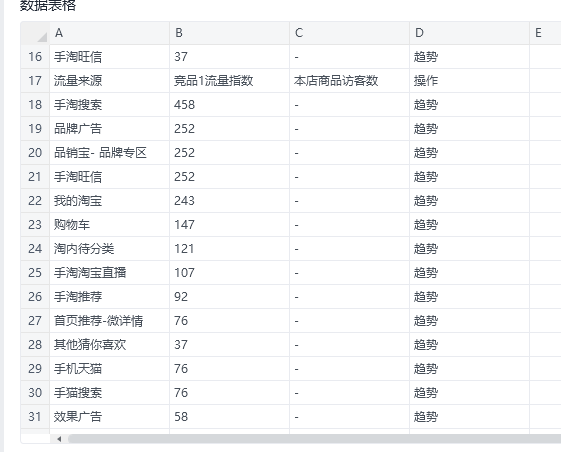Image resolution: width=561 pixels, height=452 pixels.
Task: Click cell 手淘旺信 in row 21
Action: (x=109, y=176)
